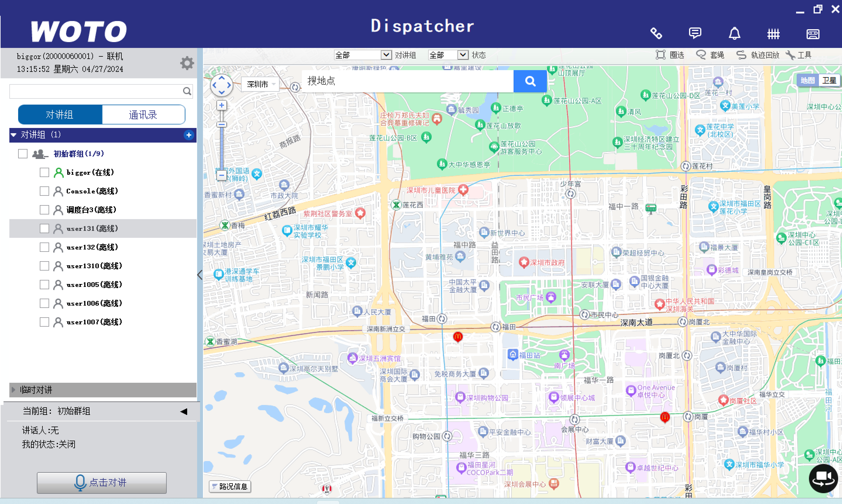842x504 pixels.
Task: Click the video call icon on map
Action: [x=823, y=478]
